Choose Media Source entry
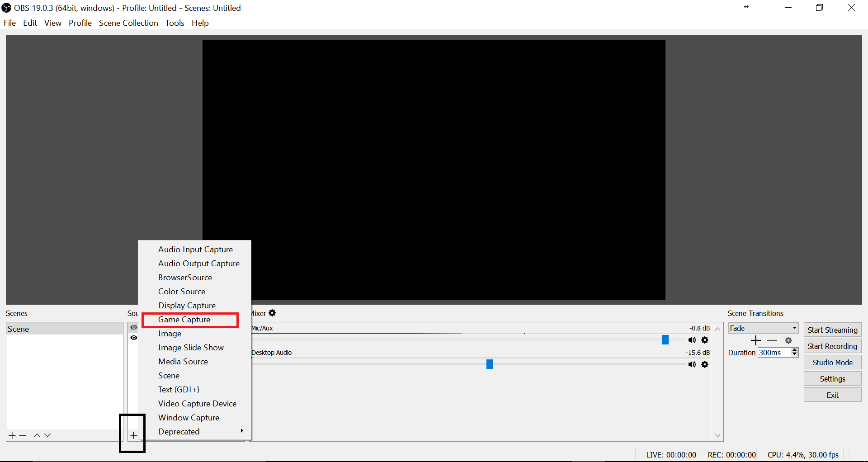 [194, 362]
